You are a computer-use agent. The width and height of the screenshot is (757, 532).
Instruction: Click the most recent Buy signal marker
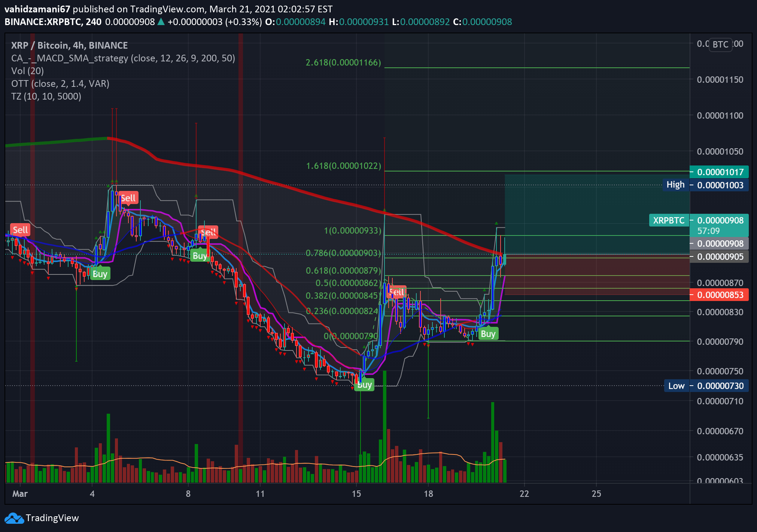(x=488, y=334)
